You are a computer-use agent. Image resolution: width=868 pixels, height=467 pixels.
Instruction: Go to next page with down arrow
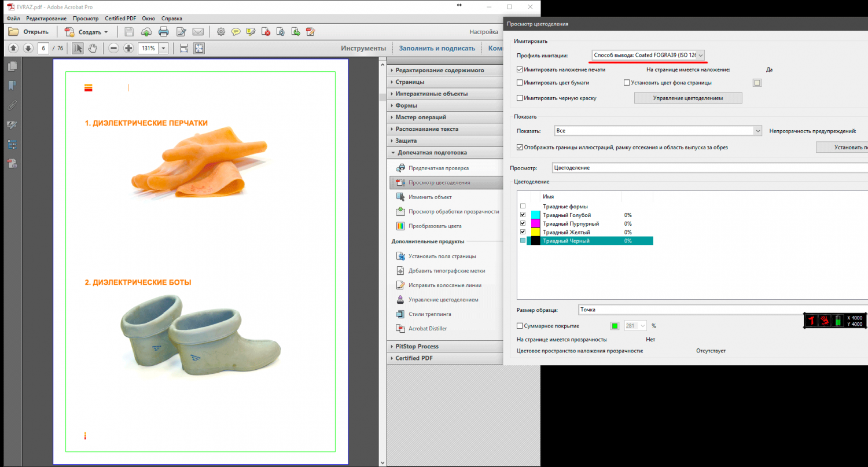(27, 48)
